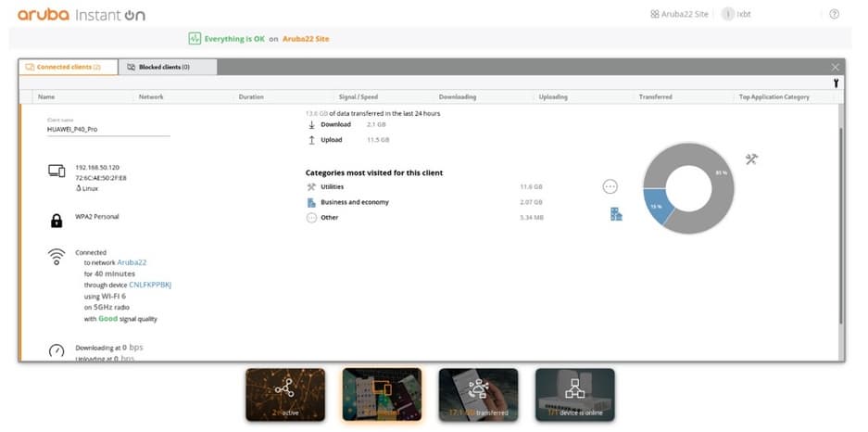The height and width of the screenshot is (432, 868).
Task: Select the Business and economy category row
Action: click(x=424, y=203)
